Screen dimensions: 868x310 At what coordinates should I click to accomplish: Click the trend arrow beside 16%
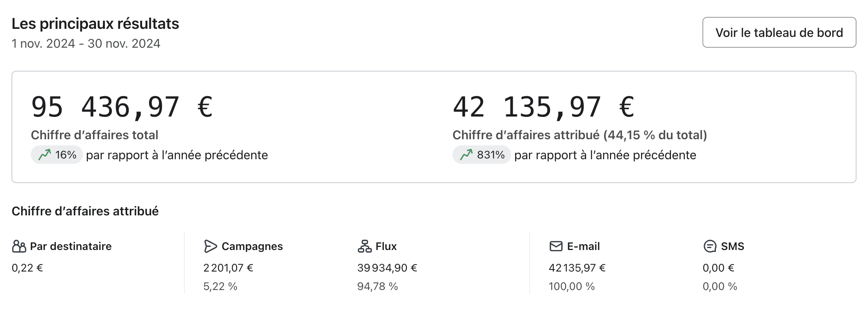pyautogui.click(x=45, y=155)
